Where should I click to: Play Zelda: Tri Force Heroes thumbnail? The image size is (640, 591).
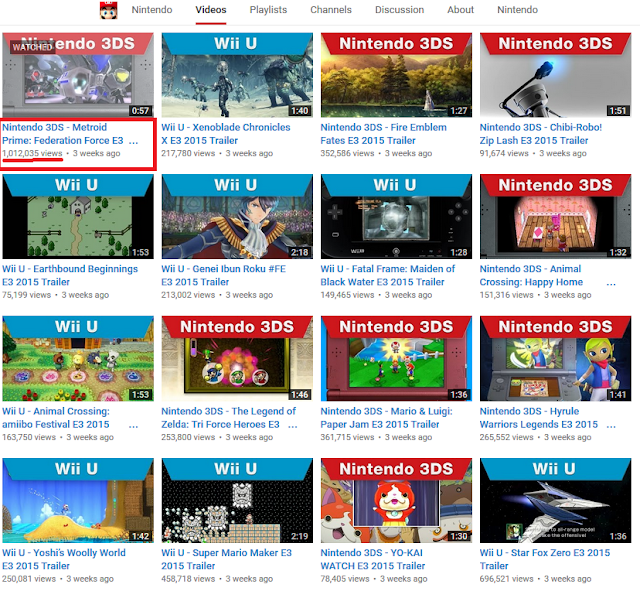pos(237,359)
